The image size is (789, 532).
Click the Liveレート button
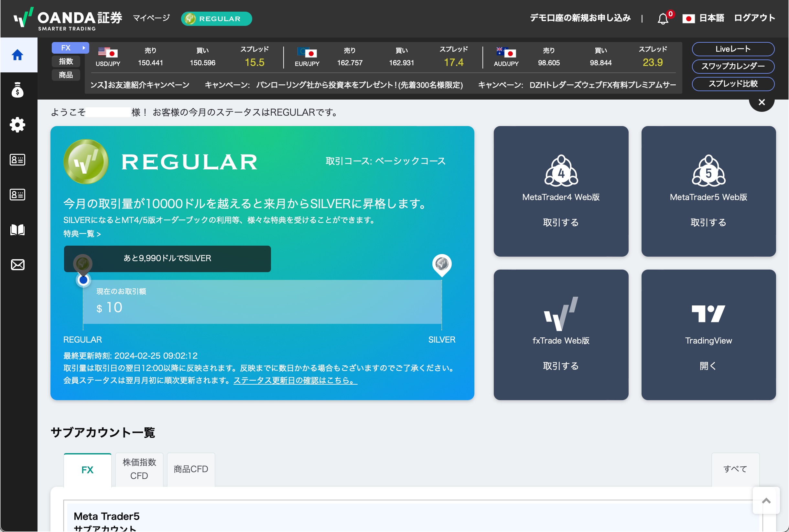click(733, 49)
